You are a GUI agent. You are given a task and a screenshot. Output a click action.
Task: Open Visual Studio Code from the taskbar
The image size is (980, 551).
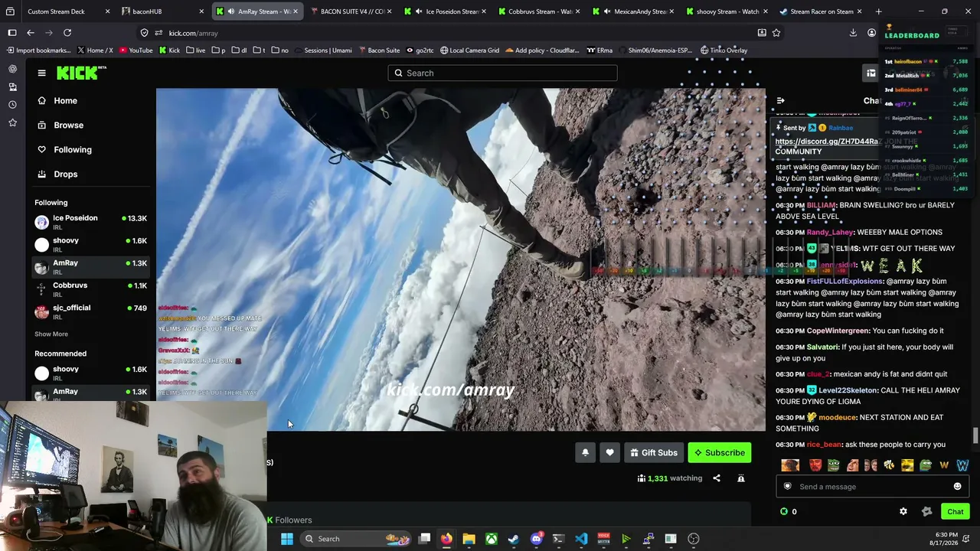[581, 539]
